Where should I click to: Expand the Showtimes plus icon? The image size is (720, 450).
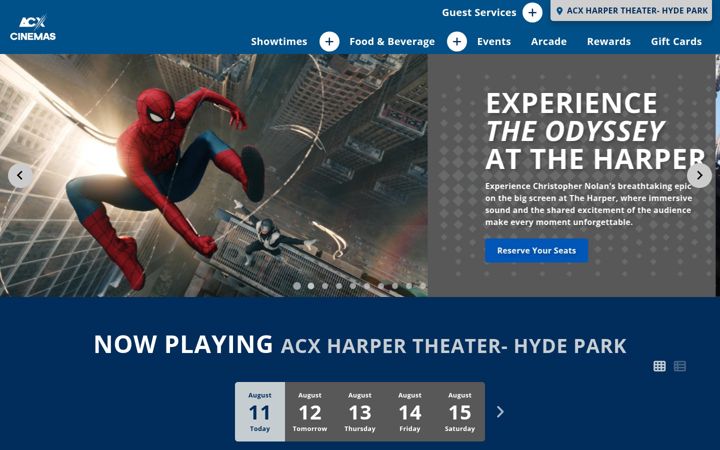329,41
